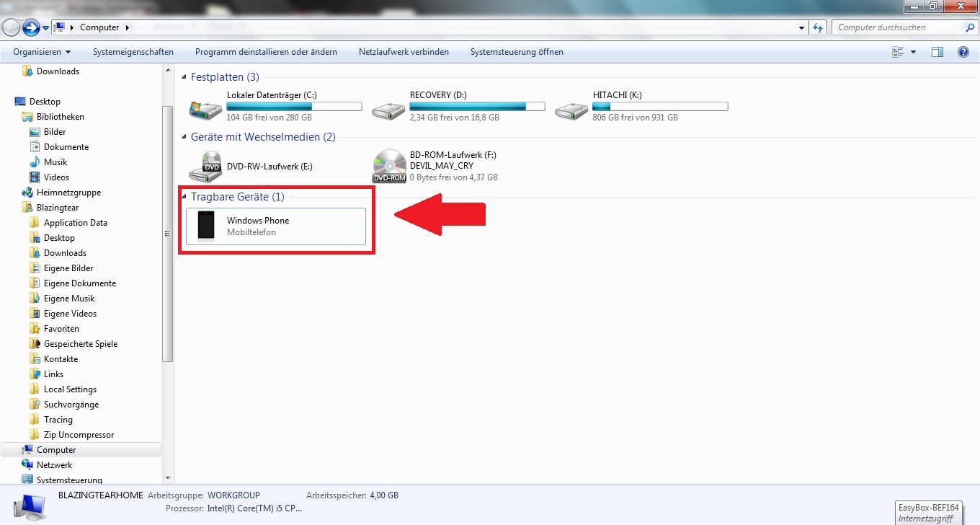
Task: Click the C: drive capacity bar
Action: point(294,107)
